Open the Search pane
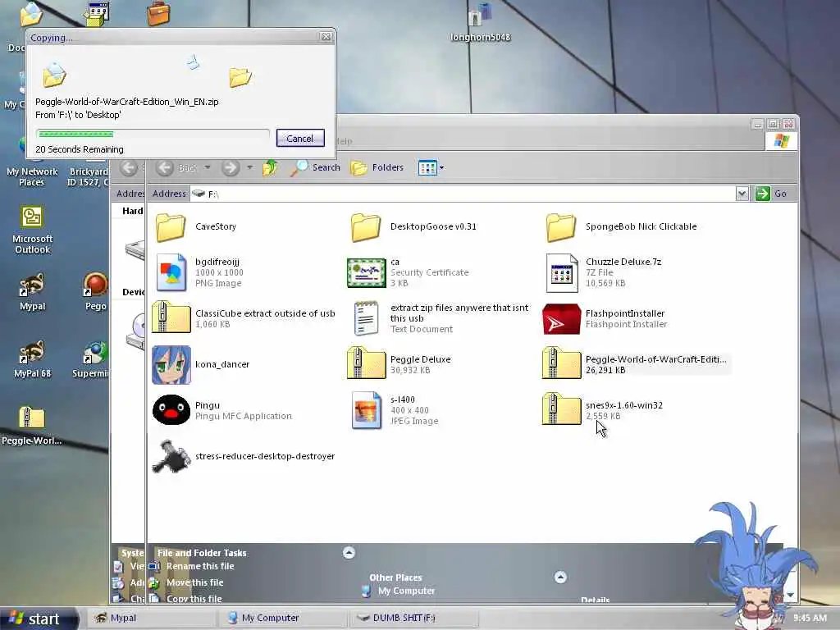The height and width of the screenshot is (630, 840). coord(315,167)
